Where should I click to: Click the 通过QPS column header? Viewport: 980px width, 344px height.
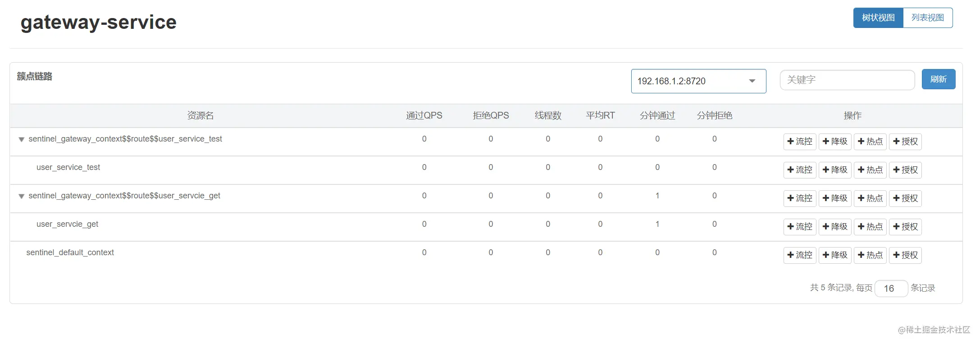[424, 115]
